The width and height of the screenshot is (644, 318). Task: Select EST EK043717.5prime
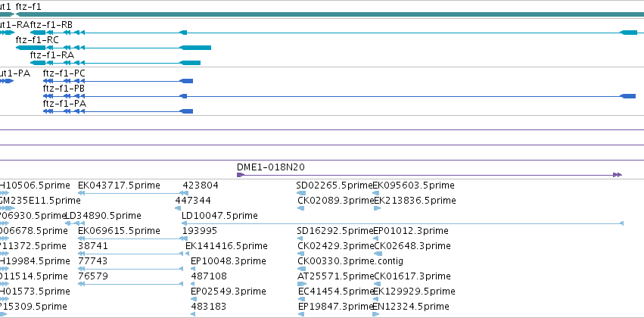tap(119, 185)
